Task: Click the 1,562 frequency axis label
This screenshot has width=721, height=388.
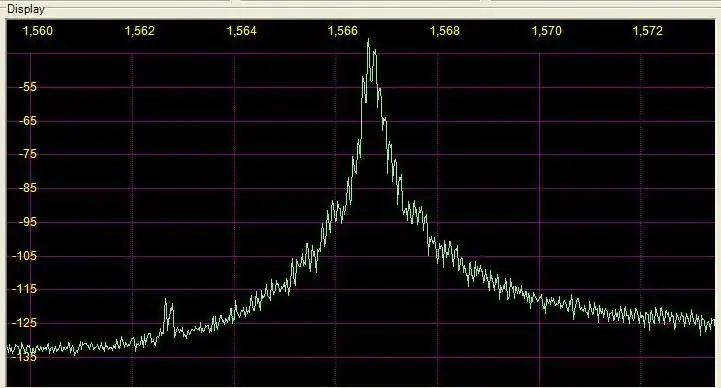Action: pos(139,31)
